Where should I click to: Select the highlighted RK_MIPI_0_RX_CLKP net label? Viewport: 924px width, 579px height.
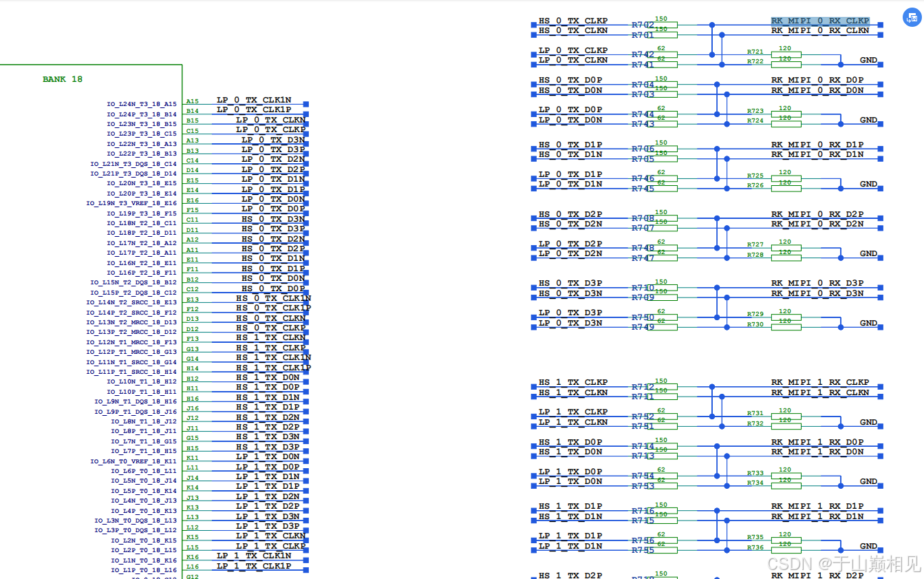pos(820,21)
